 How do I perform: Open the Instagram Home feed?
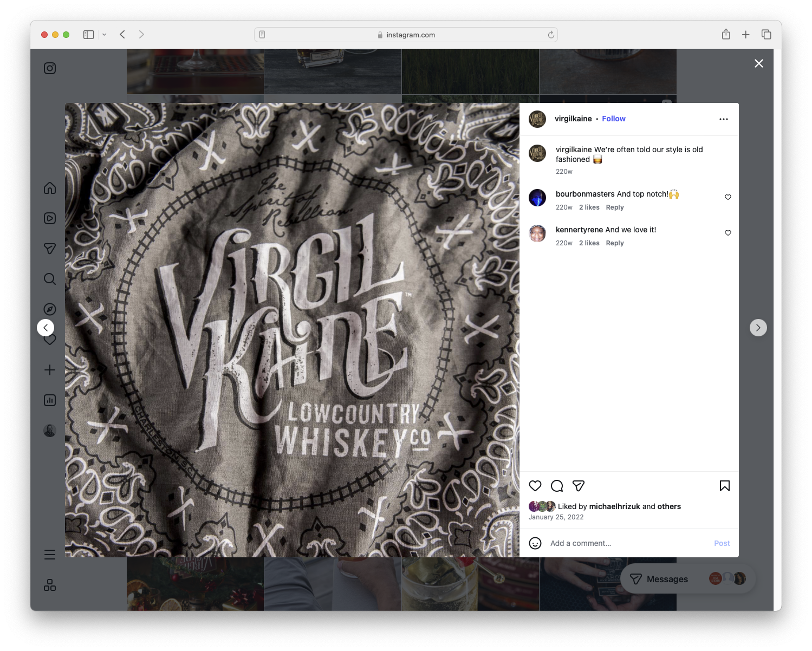(x=49, y=188)
